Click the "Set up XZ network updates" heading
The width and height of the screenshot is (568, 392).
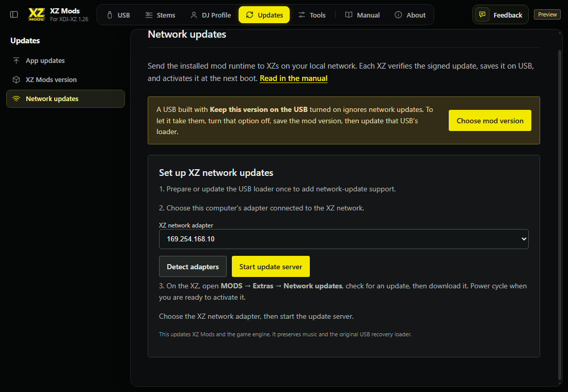216,173
